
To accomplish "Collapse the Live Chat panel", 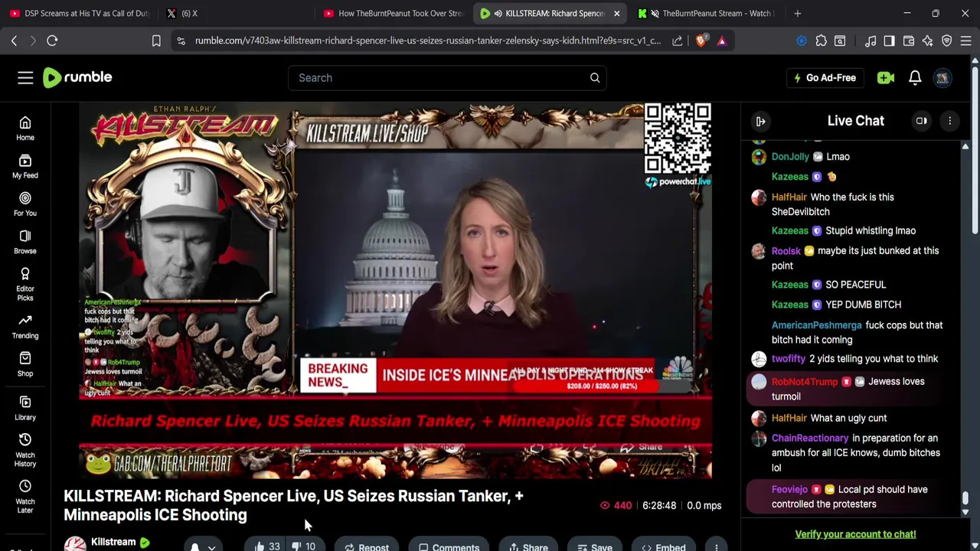I will 761,121.
